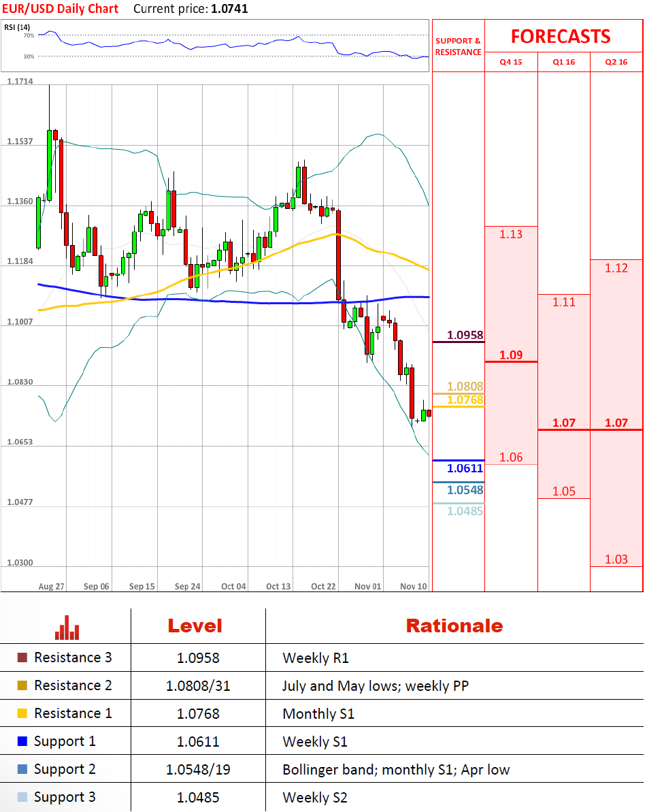Click the 'Rationale' table column header
Viewport: 647px width, 812px height.
click(454, 626)
